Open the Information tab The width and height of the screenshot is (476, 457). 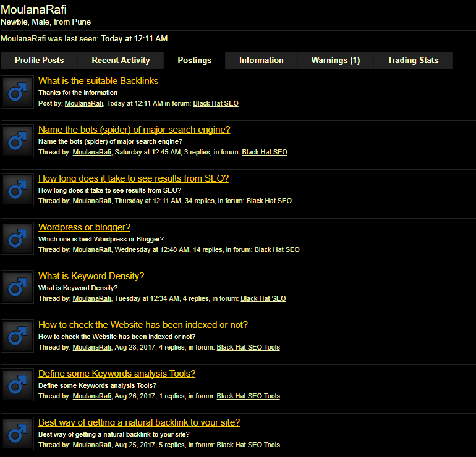click(261, 61)
